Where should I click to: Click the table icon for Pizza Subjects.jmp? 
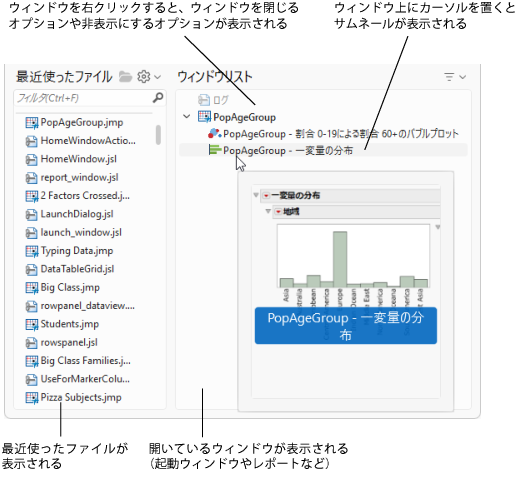[32, 398]
